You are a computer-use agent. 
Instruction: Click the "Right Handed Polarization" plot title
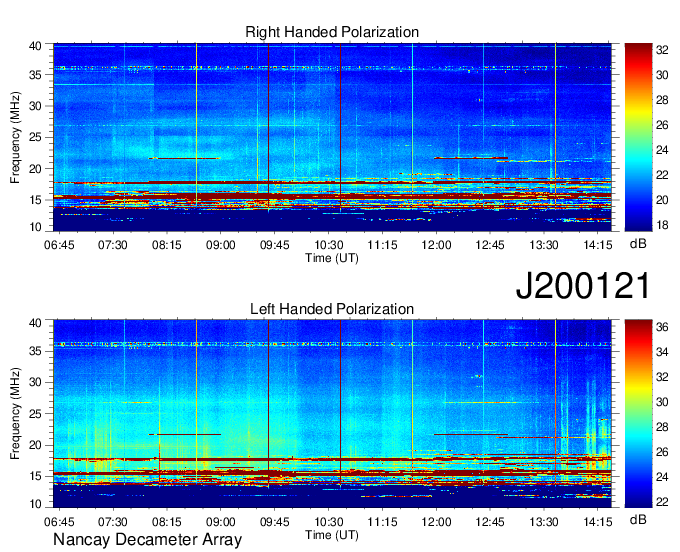pyautogui.click(x=332, y=32)
